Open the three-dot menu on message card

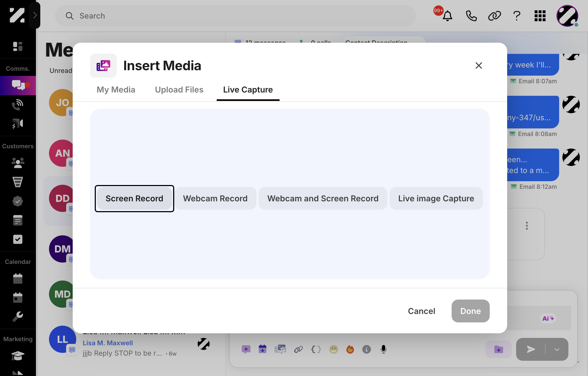click(x=527, y=226)
